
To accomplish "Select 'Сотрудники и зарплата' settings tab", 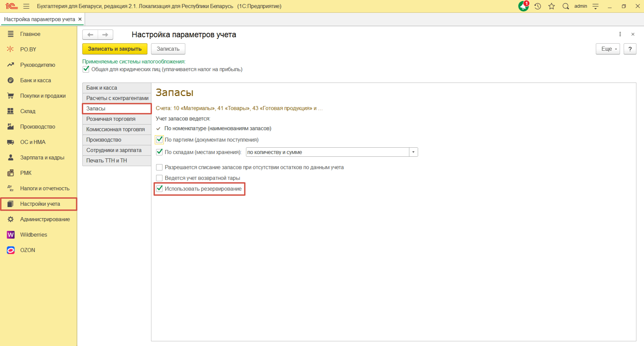I will coord(114,150).
